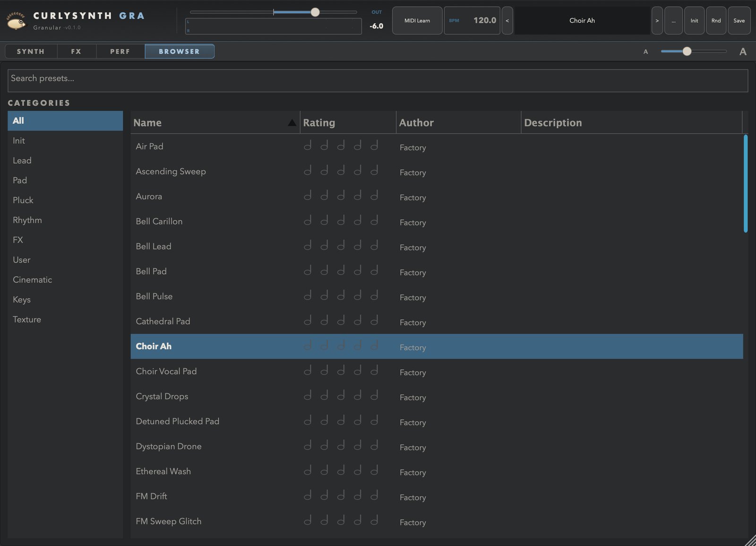Switch to the SYNTH tab
This screenshot has height=546, width=756.
(31, 51)
